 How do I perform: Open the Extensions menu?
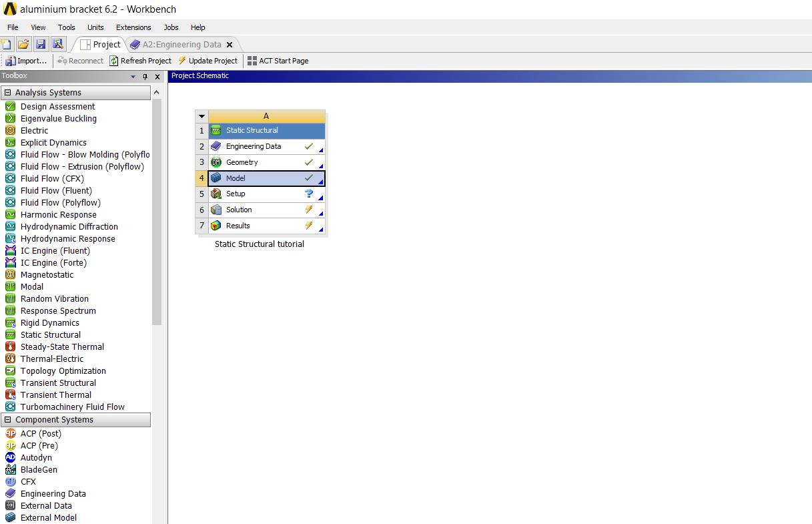click(133, 27)
